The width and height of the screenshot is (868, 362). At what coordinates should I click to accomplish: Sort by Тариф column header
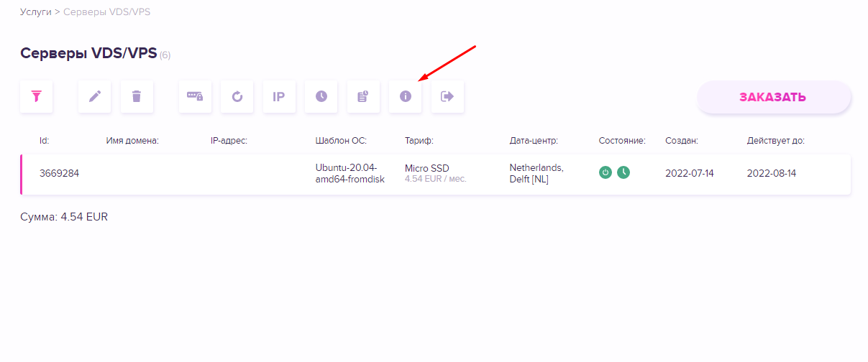pyautogui.click(x=419, y=141)
